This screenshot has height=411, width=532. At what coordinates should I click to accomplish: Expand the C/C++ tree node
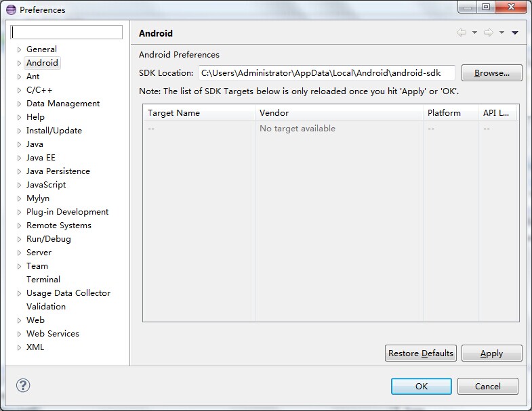click(x=20, y=90)
